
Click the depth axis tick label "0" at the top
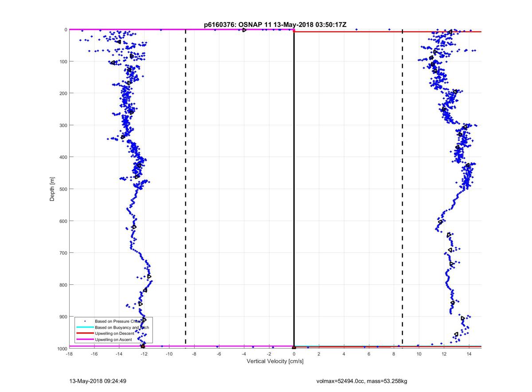coord(66,30)
